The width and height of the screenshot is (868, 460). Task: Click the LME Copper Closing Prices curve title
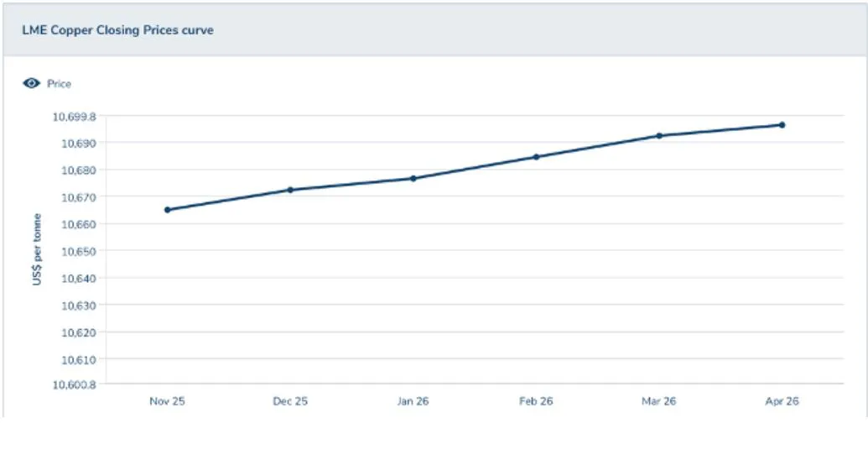click(118, 30)
